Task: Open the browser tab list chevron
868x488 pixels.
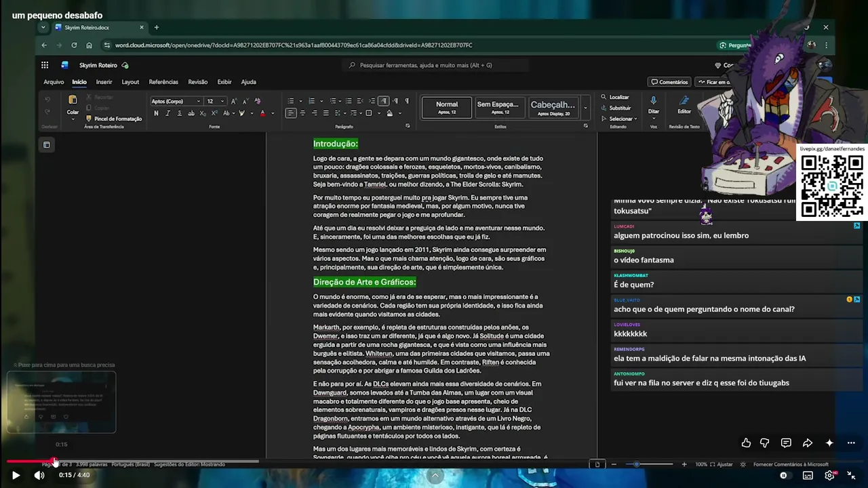Action: (43, 27)
